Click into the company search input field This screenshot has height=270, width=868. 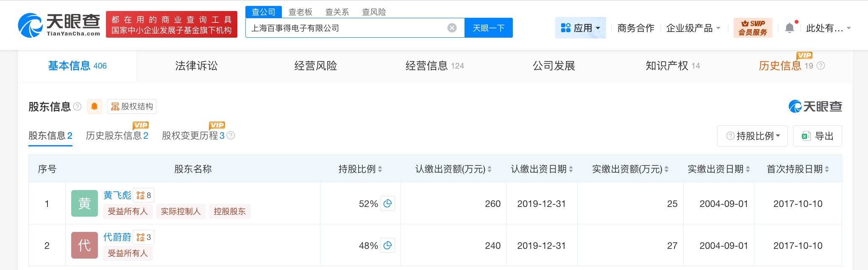click(345, 28)
